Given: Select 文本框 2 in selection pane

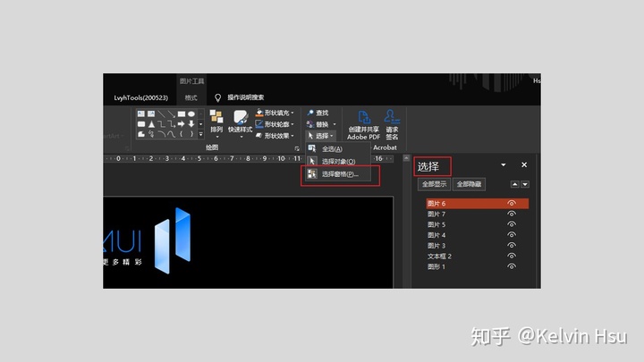Looking at the screenshot, I should (x=439, y=257).
